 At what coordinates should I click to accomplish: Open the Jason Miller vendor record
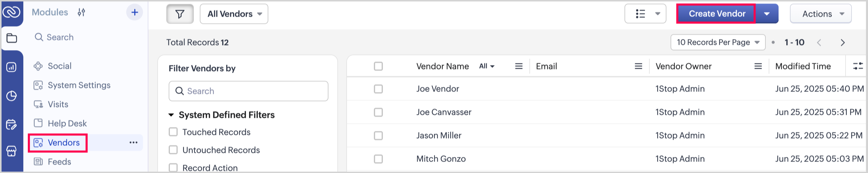click(439, 136)
